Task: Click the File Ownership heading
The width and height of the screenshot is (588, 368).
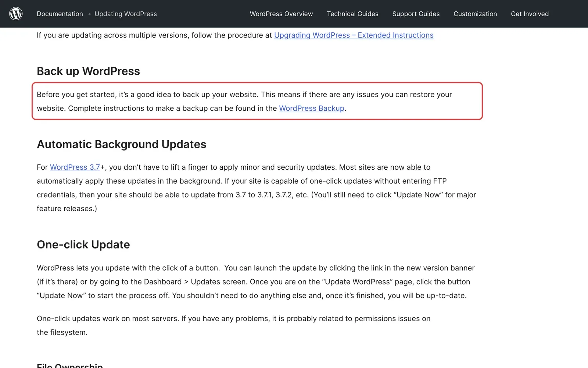Action: 70,365
